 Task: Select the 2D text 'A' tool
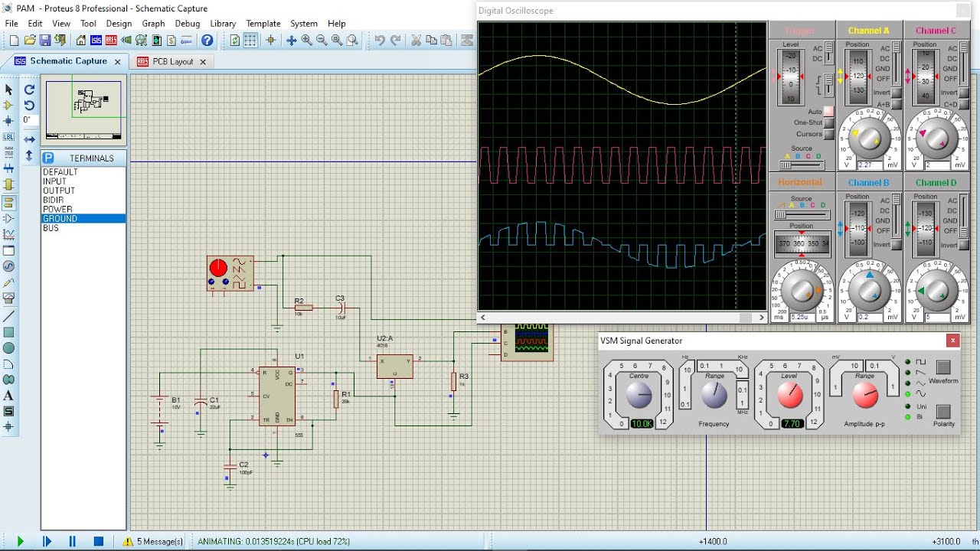(8, 396)
